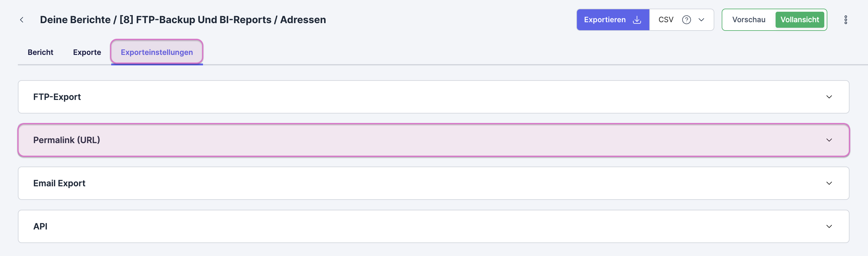Image resolution: width=868 pixels, height=256 pixels.
Task: Click the back arrow beside the breadcrumb title
Action: click(22, 19)
